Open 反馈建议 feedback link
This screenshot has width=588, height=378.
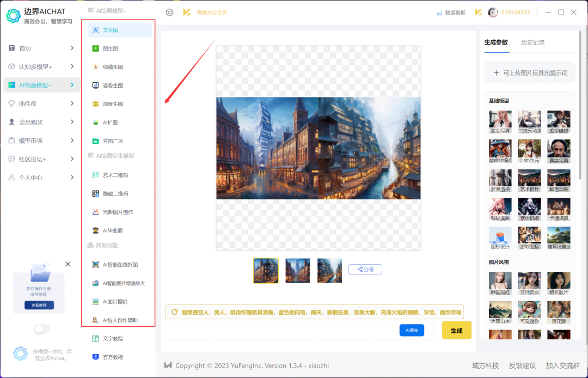point(522,365)
